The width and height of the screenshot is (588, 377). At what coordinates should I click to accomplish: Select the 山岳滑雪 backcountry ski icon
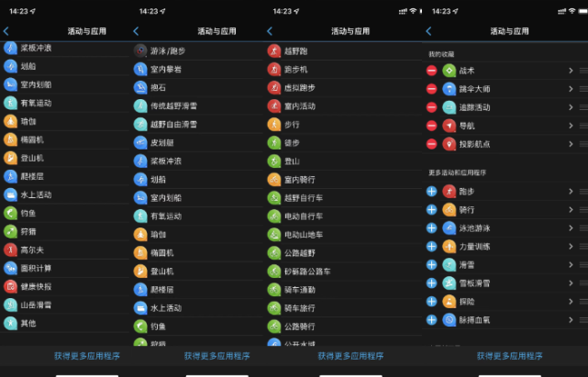10,305
